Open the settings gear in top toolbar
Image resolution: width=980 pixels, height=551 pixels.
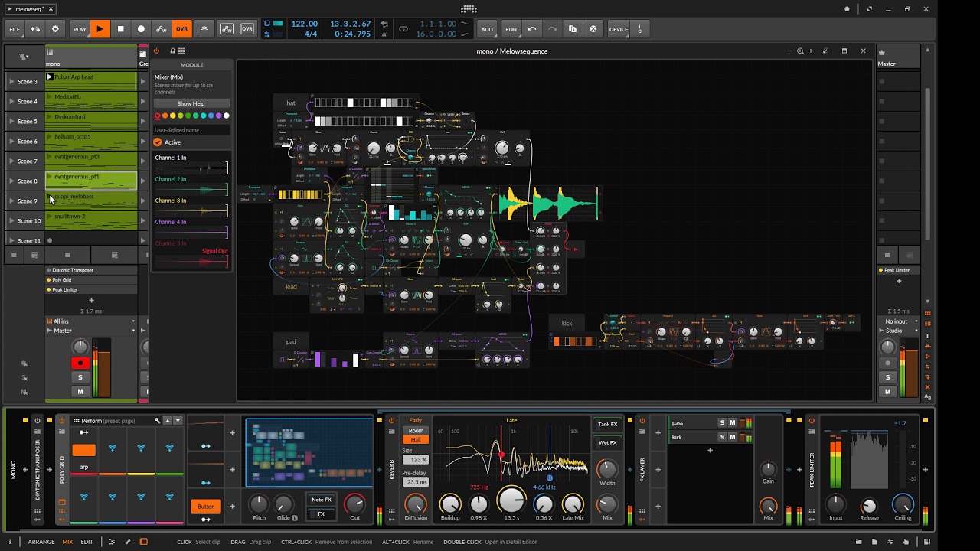[55, 29]
